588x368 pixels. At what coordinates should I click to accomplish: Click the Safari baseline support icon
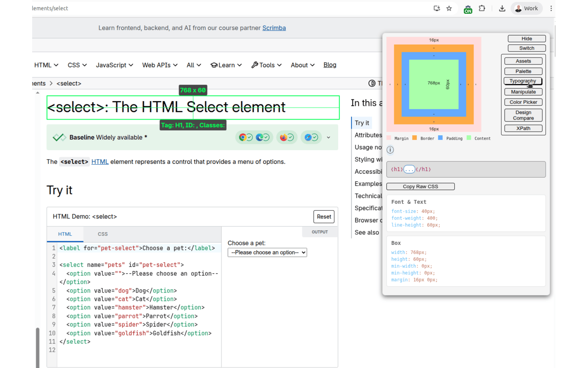308,137
